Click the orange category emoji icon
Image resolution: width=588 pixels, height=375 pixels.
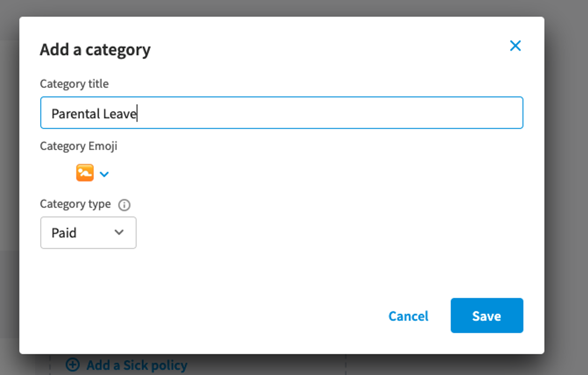click(85, 173)
